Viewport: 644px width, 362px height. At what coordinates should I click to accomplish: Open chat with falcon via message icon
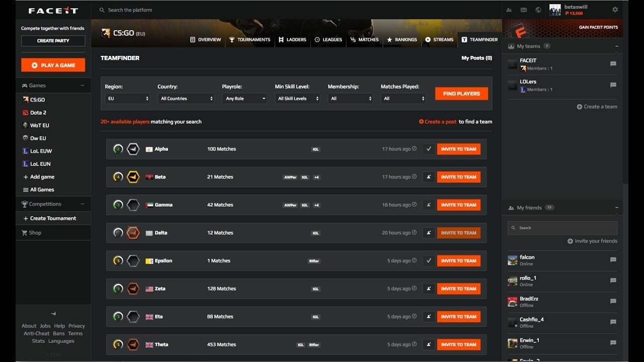point(613,260)
